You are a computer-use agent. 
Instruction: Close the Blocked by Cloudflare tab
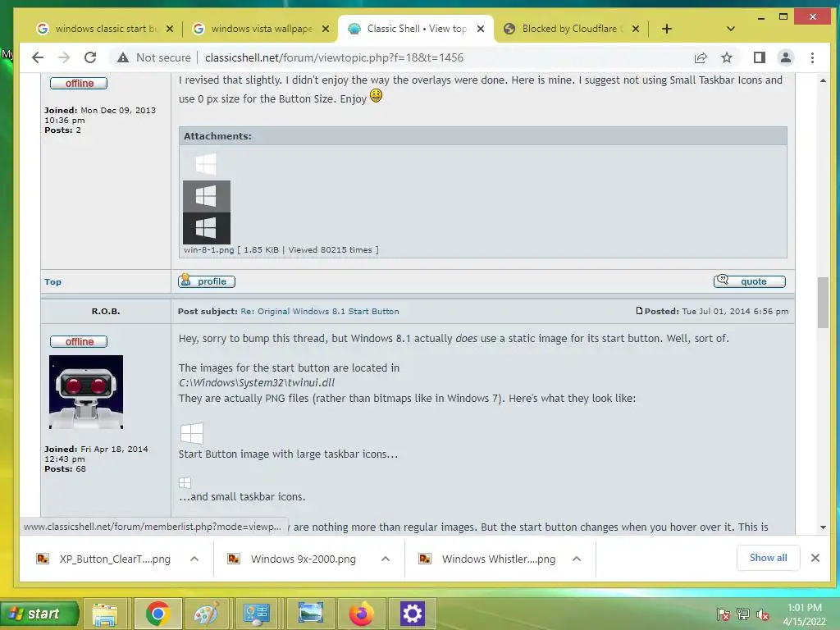[636, 29]
